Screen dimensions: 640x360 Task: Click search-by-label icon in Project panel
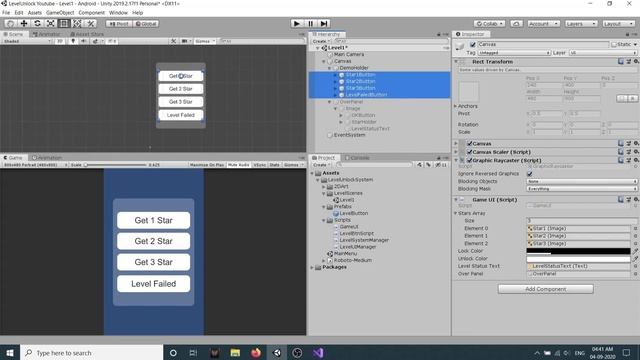point(429,164)
